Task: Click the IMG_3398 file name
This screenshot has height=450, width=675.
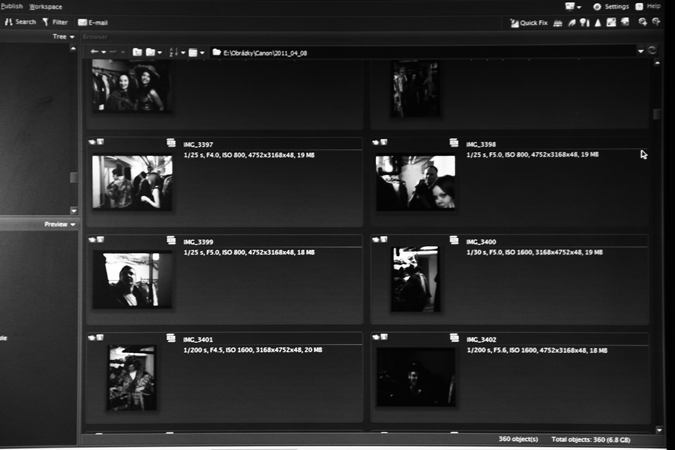Action: pos(481,144)
